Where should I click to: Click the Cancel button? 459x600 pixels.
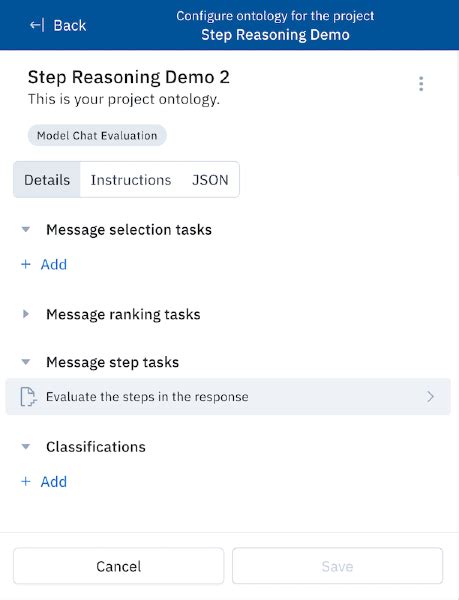(x=119, y=566)
